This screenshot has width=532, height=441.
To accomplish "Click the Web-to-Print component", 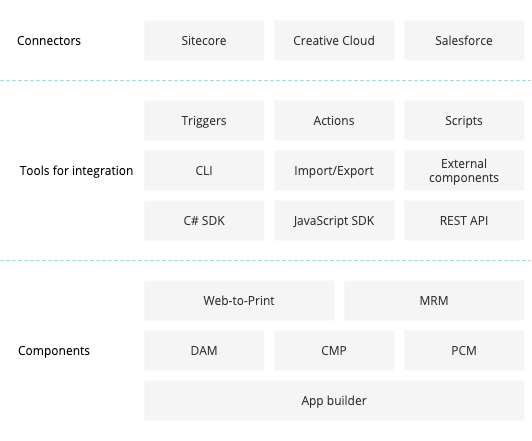I will tap(239, 301).
